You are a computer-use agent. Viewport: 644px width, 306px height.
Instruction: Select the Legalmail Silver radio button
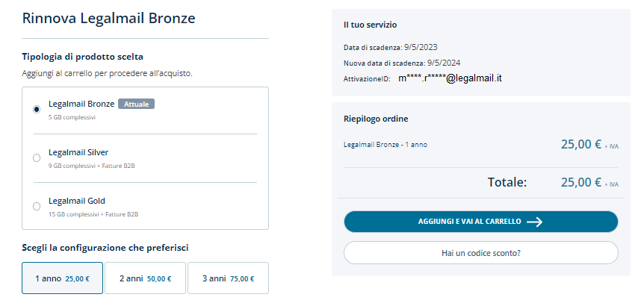(x=37, y=157)
